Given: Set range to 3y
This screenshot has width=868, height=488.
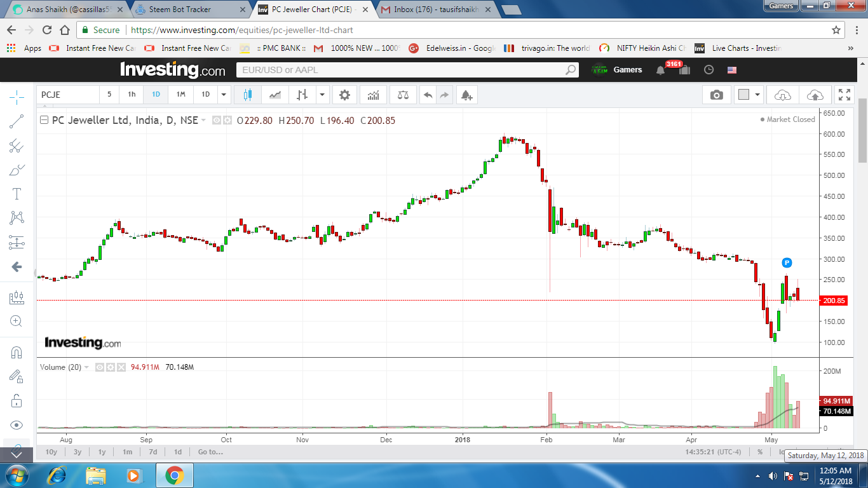Looking at the screenshot, I should [78, 452].
